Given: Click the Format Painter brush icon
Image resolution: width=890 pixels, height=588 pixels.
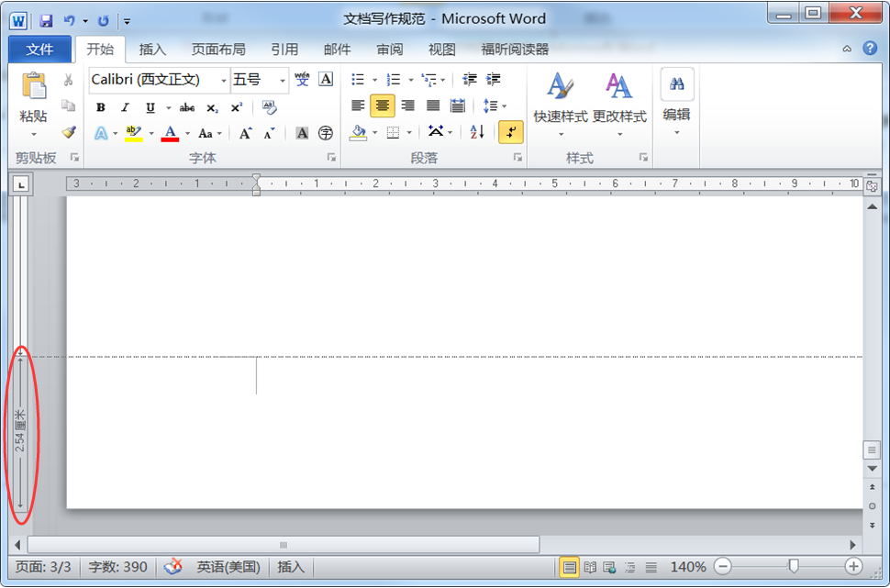Looking at the screenshot, I should tap(68, 132).
